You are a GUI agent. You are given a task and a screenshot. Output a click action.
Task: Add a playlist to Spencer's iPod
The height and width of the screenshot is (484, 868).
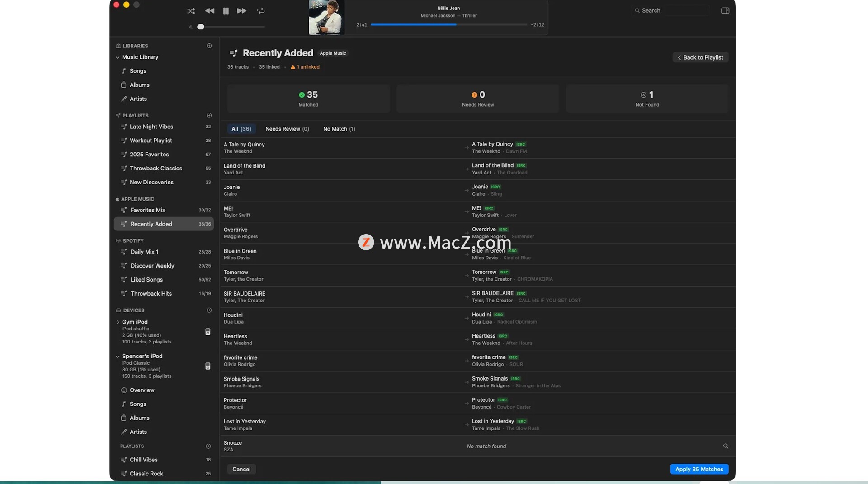click(208, 446)
